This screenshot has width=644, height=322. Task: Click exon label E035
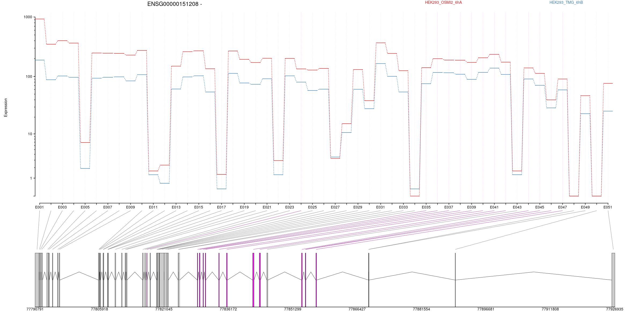click(x=426, y=207)
